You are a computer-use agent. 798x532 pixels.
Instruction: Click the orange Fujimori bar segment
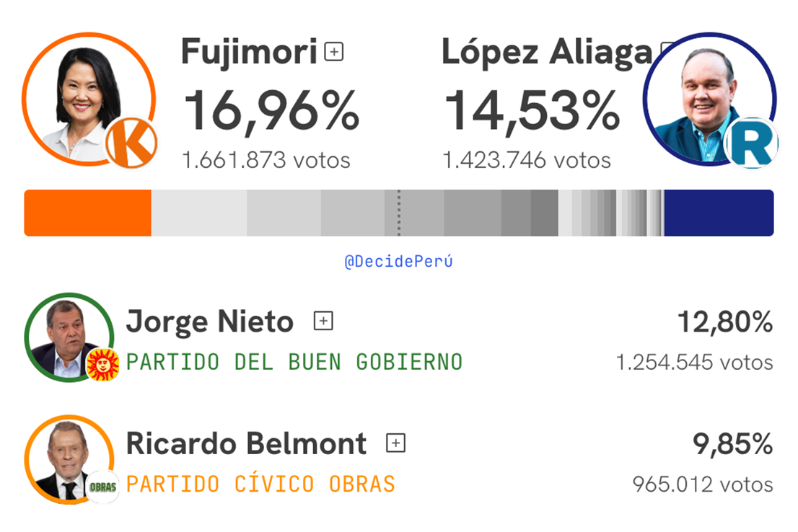pos(87,213)
